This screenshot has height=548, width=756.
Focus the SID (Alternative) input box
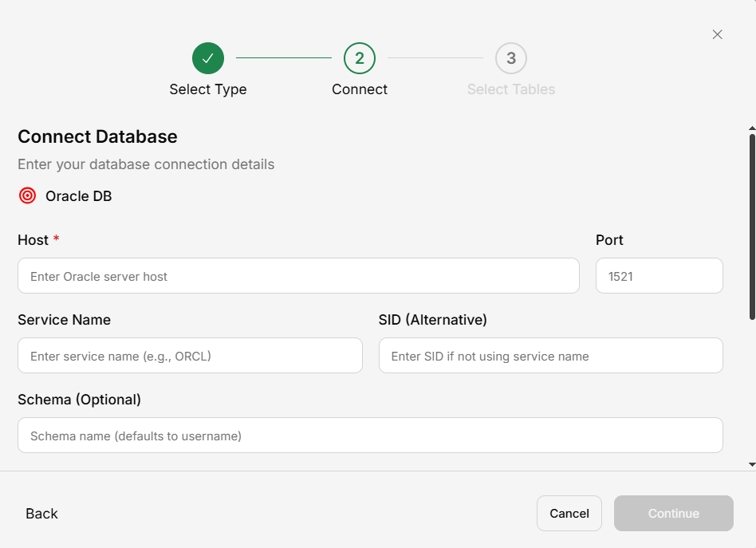pyautogui.click(x=550, y=356)
